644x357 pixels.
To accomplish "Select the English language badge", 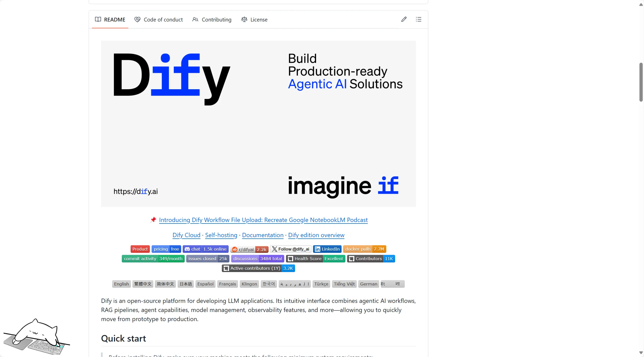I will click(x=122, y=284).
